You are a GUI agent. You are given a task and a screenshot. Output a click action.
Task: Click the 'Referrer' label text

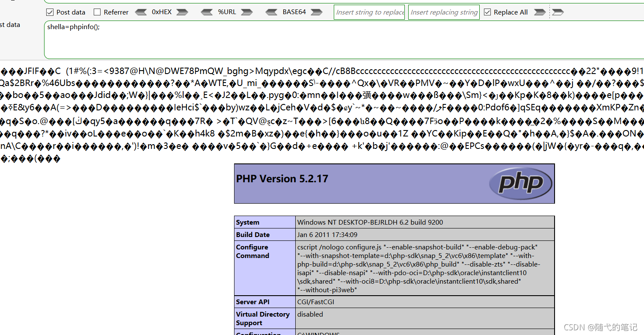tap(116, 12)
